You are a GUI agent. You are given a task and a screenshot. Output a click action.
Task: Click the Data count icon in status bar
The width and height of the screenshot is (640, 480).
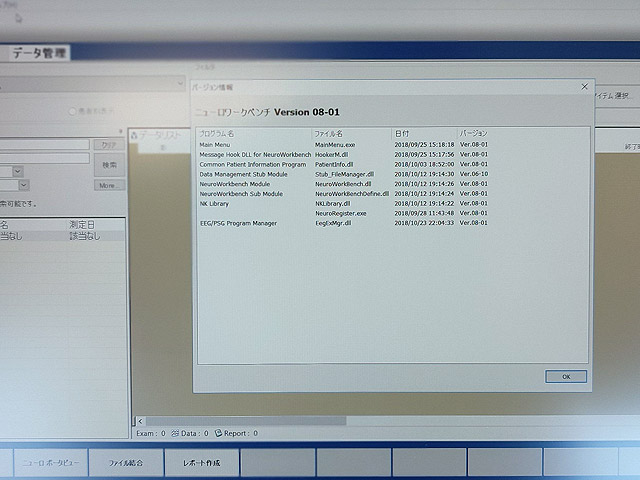click(x=175, y=433)
